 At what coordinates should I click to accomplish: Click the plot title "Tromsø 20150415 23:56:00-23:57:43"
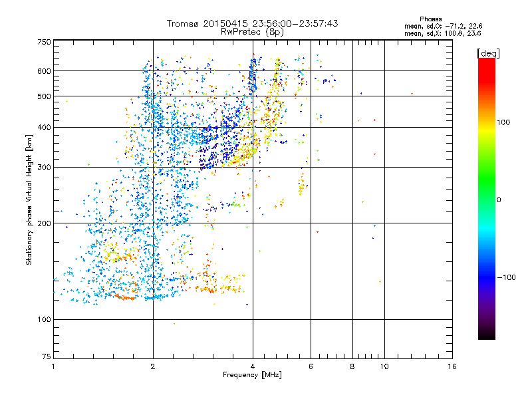(x=253, y=23)
